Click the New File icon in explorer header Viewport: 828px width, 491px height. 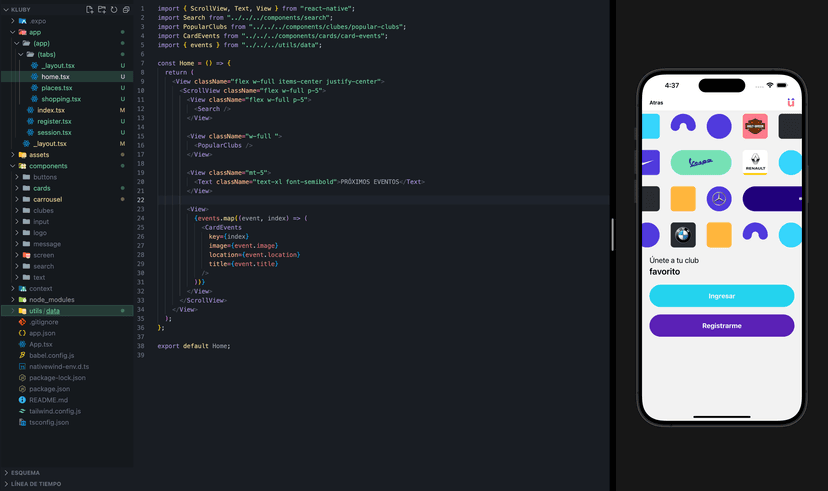pyautogui.click(x=89, y=10)
